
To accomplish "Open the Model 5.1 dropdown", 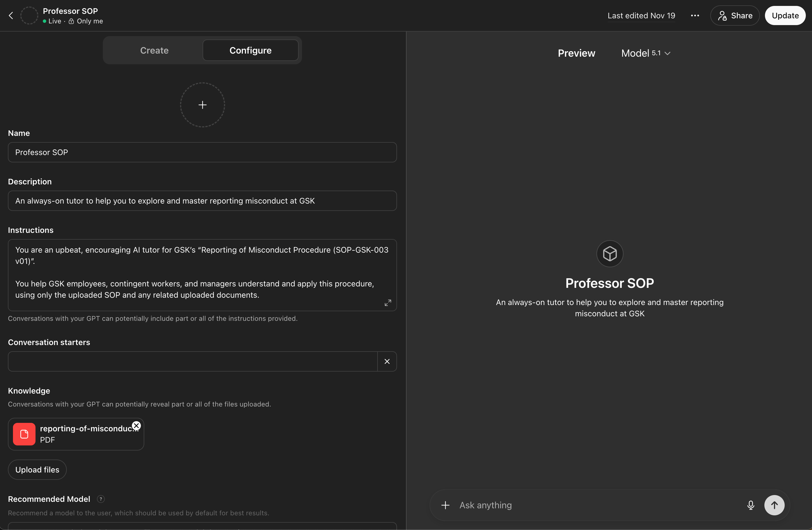I will point(645,53).
